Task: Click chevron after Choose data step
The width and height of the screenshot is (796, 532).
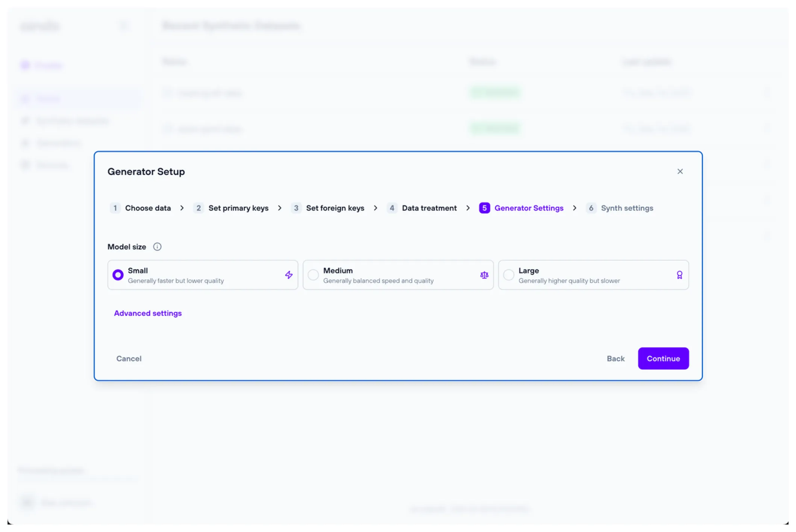Action: pyautogui.click(x=182, y=208)
